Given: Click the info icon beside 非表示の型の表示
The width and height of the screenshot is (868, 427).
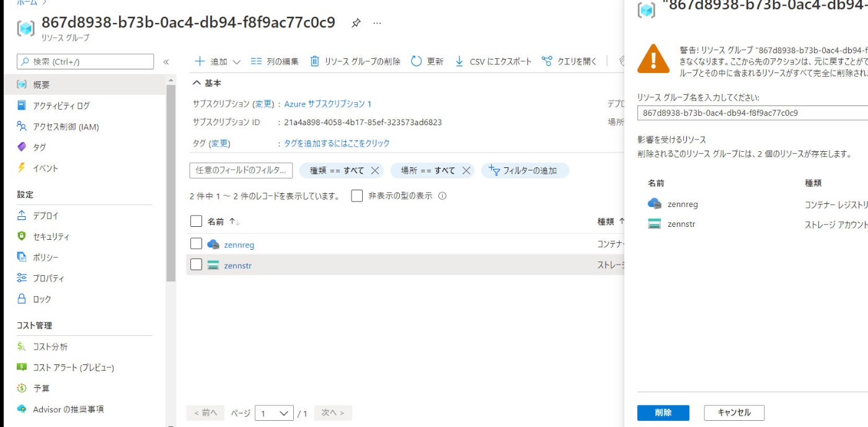Looking at the screenshot, I should tap(443, 196).
